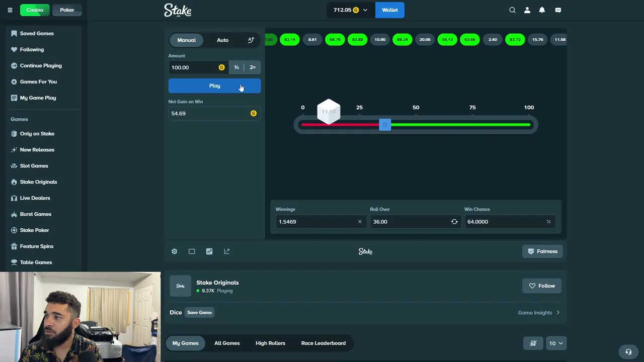Toggle the bets filter icon next to 10
The width and height of the screenshot is (644, 362).
[x=533, y=343]
